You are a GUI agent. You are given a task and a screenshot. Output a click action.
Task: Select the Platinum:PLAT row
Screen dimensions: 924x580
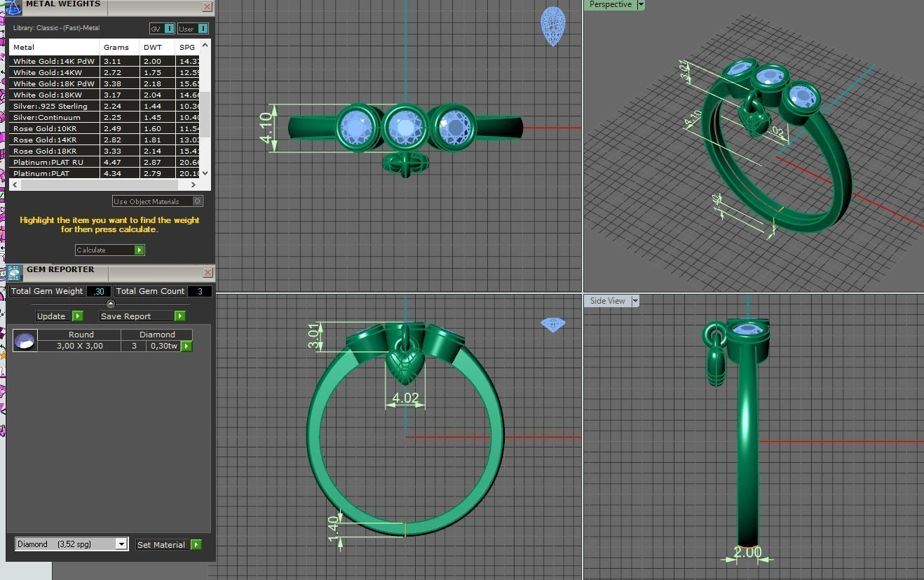tap(105, 173)
